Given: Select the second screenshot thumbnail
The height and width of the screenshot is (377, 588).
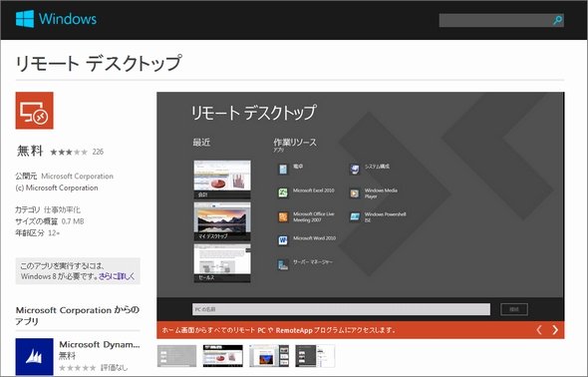Looking at the screenshot, I should coord(223,356).
